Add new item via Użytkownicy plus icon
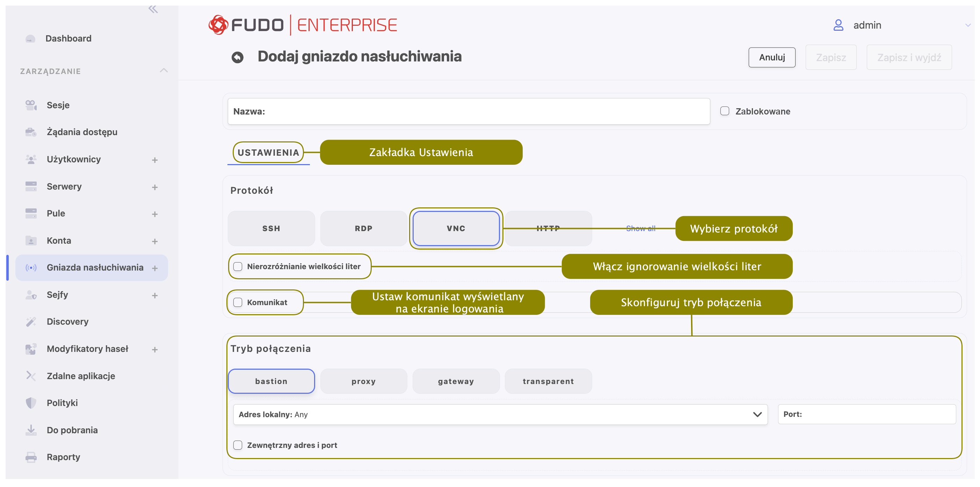The width and height of the screenshot is (980, 487). pos(154,160)
